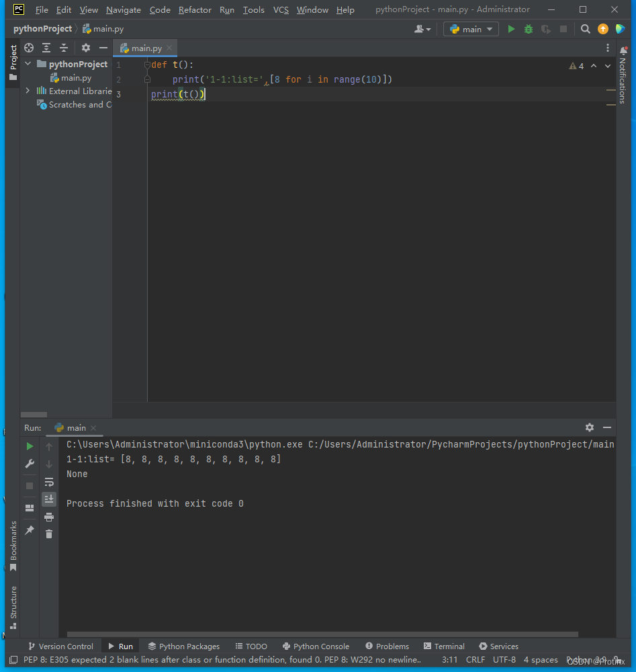Toggle soft-wrap in the Run console

coord(49,482)
